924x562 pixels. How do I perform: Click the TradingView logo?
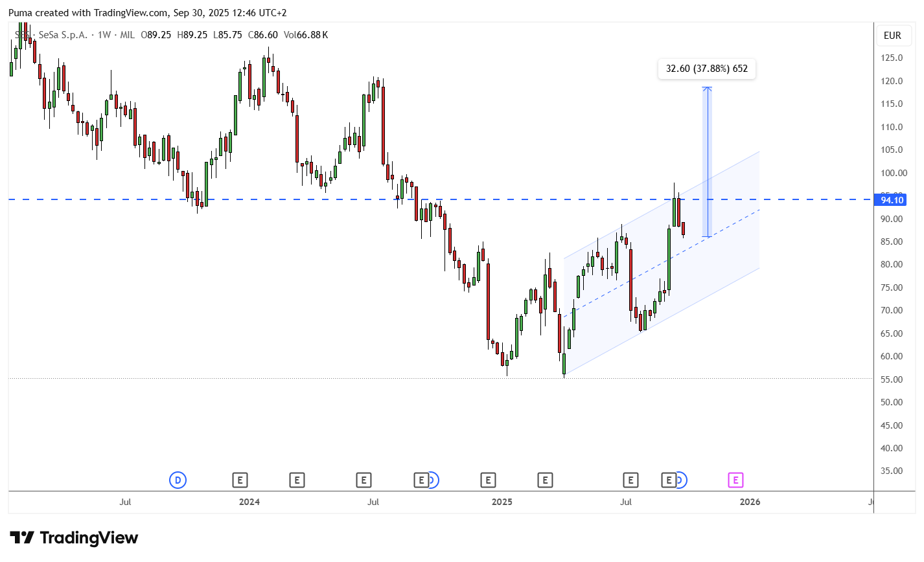pyautogui.click(x=74, y=538)
